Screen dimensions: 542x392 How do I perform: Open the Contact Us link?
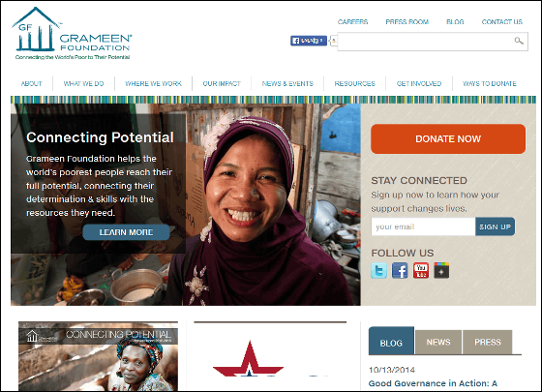(502, 21)
